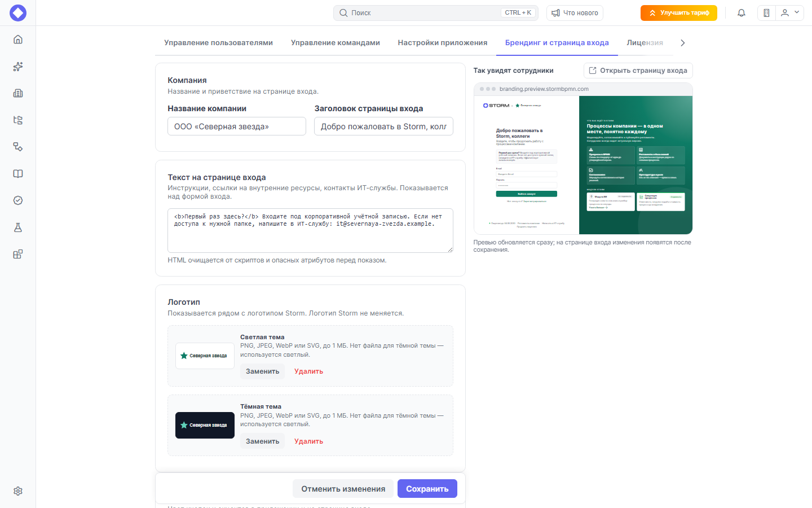Delete the Тёмная тема logo
This screenshot has height=508, width=812.
point(308,441)
